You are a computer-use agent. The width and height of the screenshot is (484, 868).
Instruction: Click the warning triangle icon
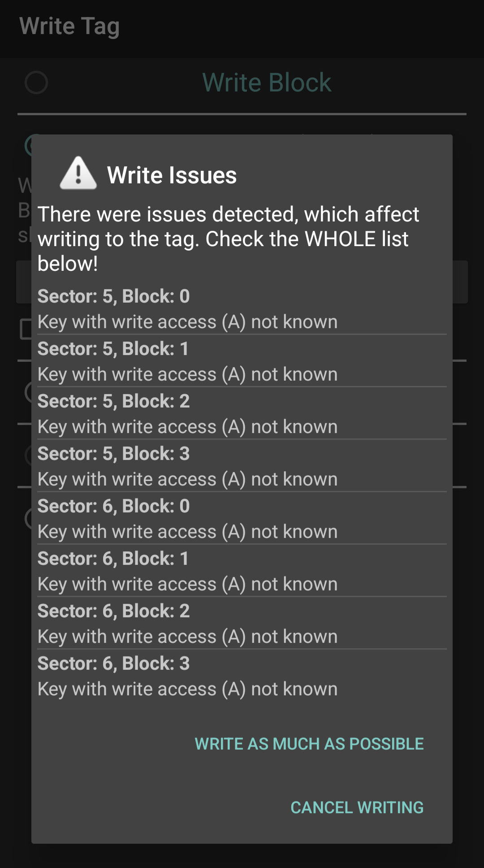pyautogui.click(x=78, y=174)
